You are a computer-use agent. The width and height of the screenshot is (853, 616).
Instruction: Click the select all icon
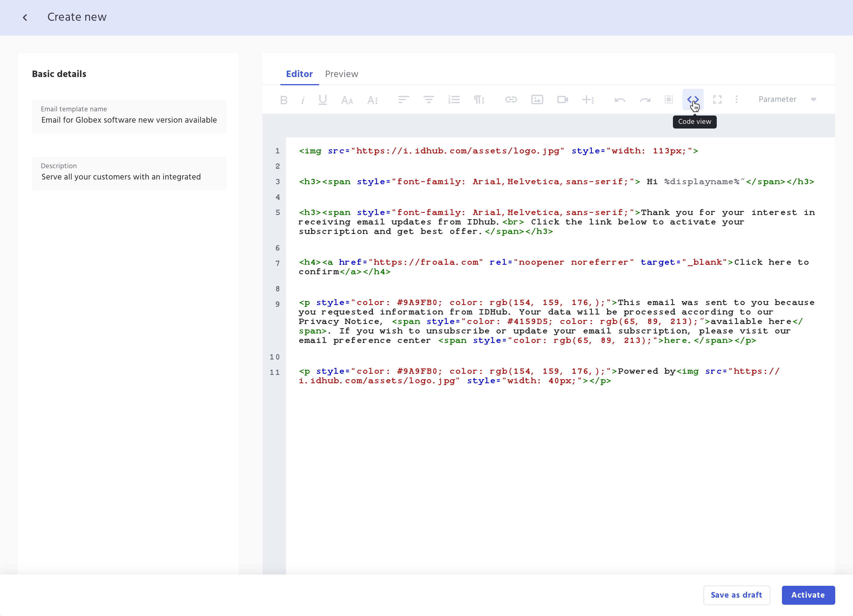pyautogui.click(x=669, y=100)
